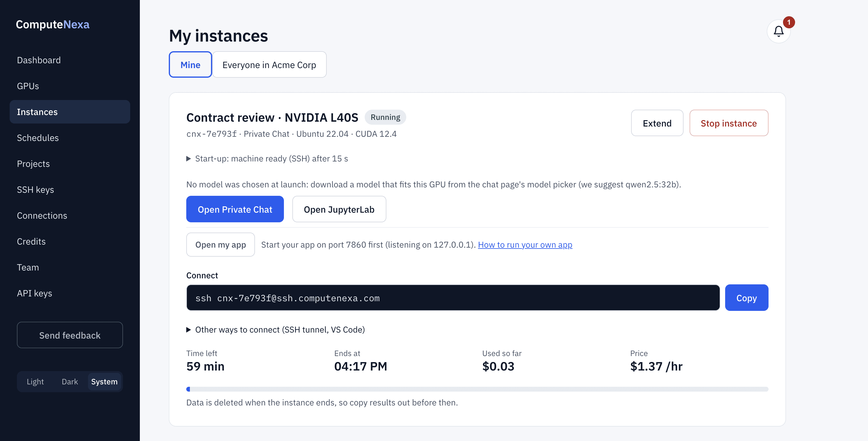Open Schedules in the sidebar
This screenshot has height=441, width=868.
pos(70,138)
